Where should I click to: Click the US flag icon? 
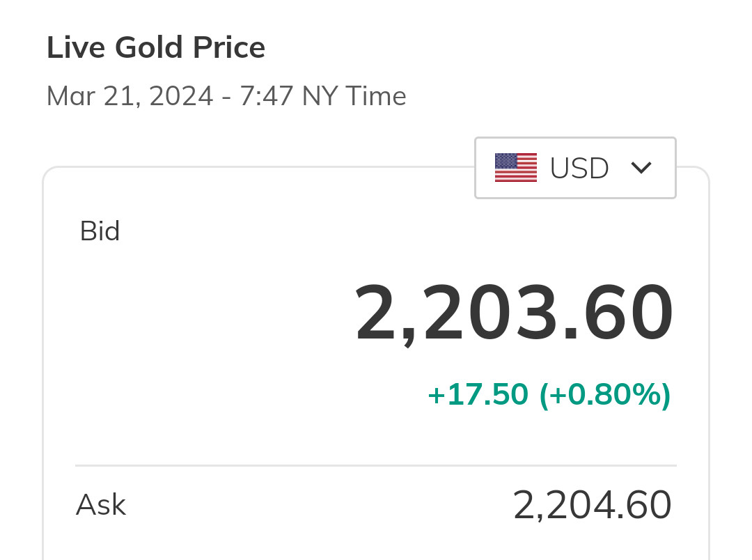(x=515, y=168)
